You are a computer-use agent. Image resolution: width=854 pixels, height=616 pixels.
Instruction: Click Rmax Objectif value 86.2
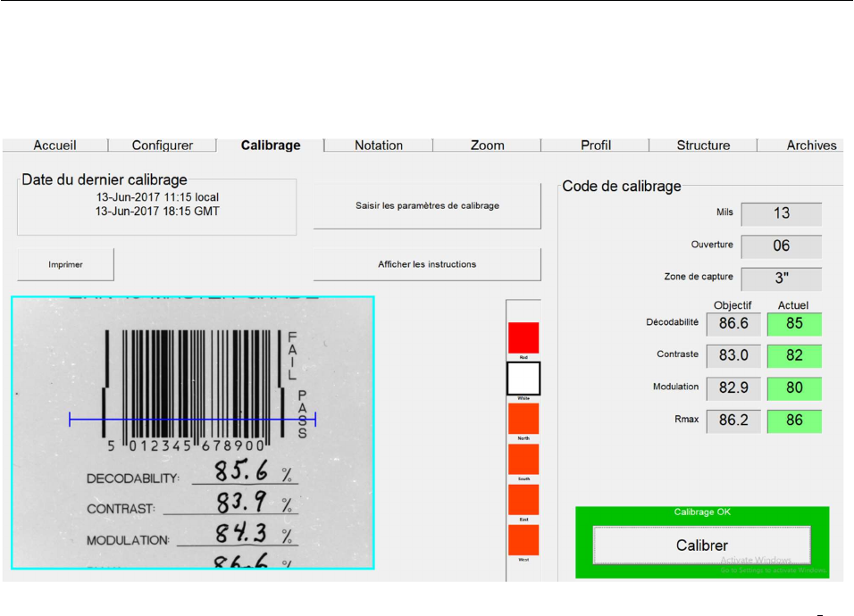(733, 420)
